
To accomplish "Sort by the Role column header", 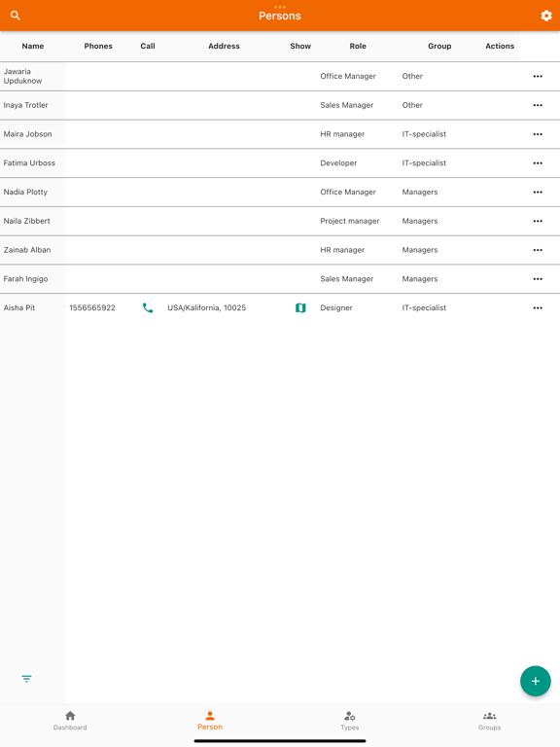I will 358,47.
